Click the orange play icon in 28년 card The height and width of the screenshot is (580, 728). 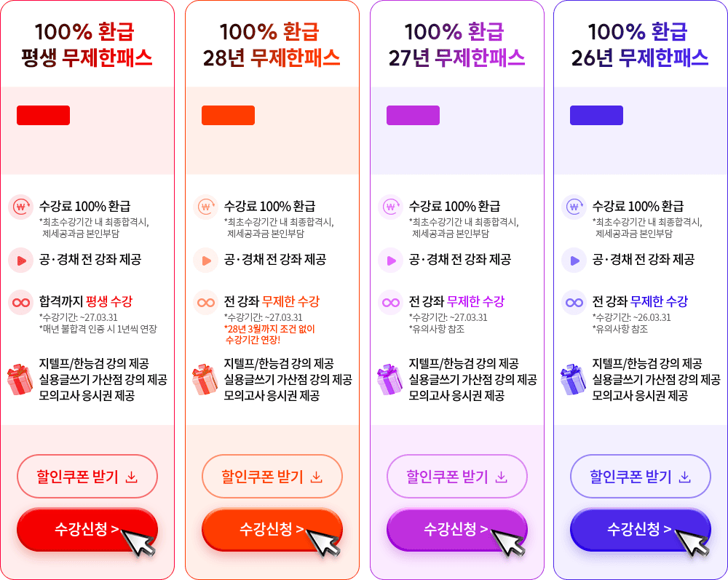[x=206, y=260]
